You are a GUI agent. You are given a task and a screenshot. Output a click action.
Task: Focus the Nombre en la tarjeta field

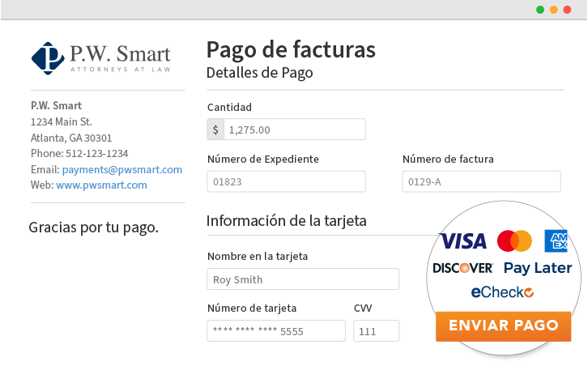coord(303,279)
